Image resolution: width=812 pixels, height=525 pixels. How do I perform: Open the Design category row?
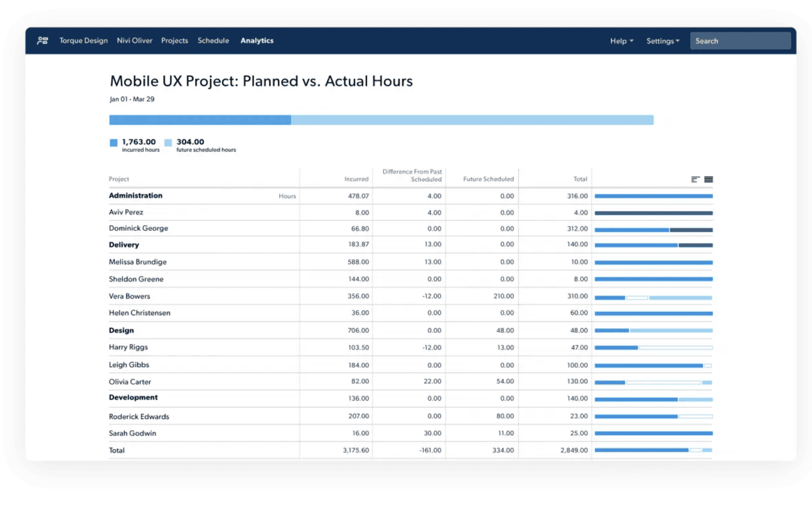[121, 331]
